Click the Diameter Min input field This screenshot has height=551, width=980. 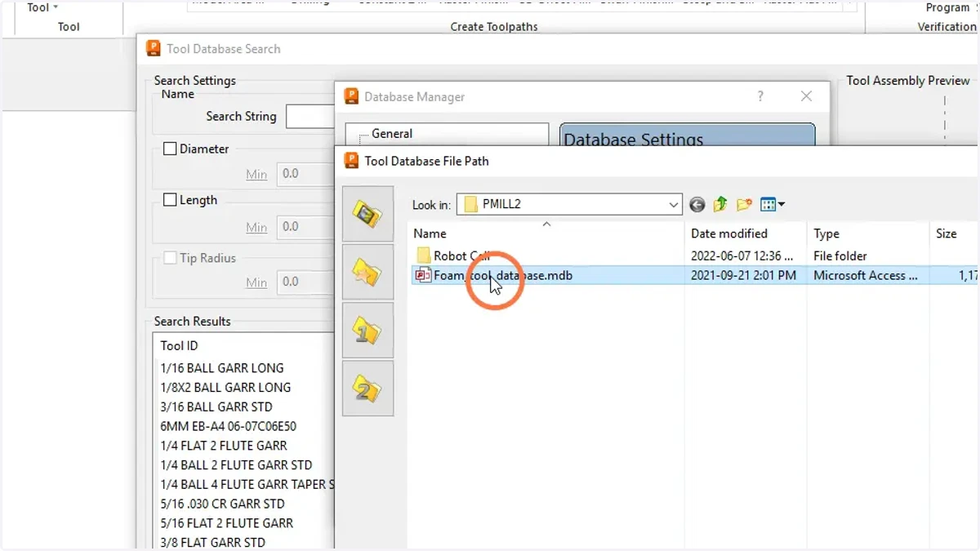306,174
